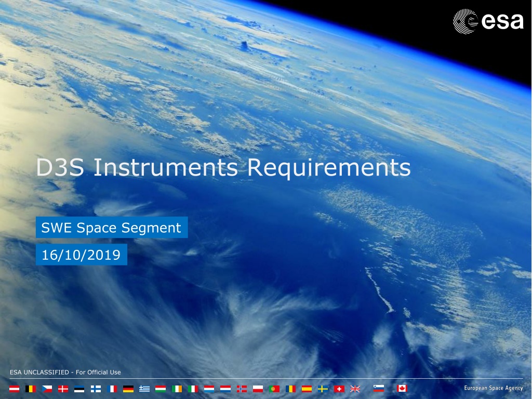The height and width of the screenshot is (399, 532).
Task: Click the European Space Agency footer text
Action: (494, 388)
